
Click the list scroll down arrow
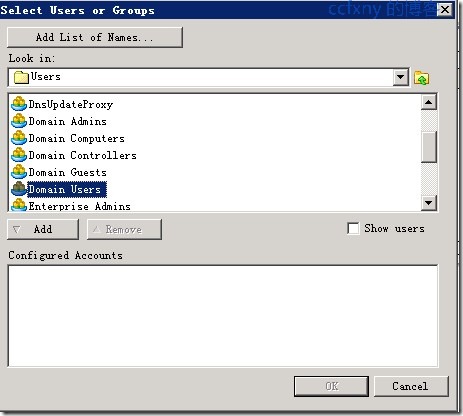point(429,203)
